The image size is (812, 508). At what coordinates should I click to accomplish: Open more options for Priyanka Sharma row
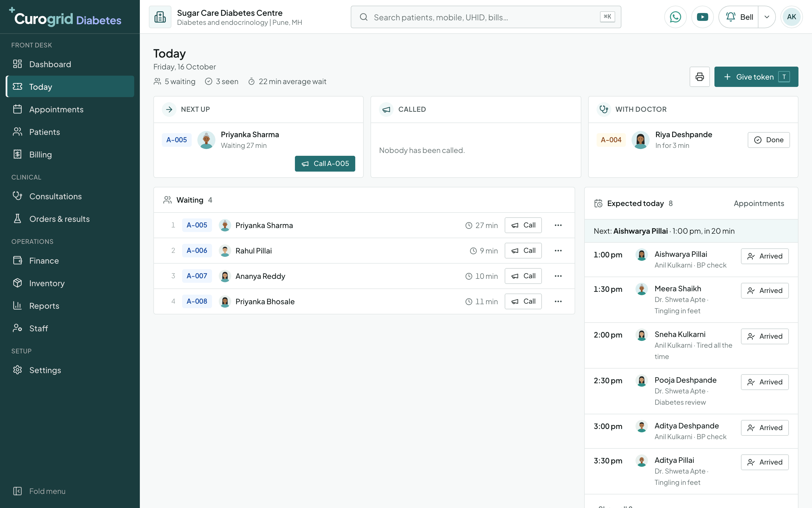coord(558,225)
